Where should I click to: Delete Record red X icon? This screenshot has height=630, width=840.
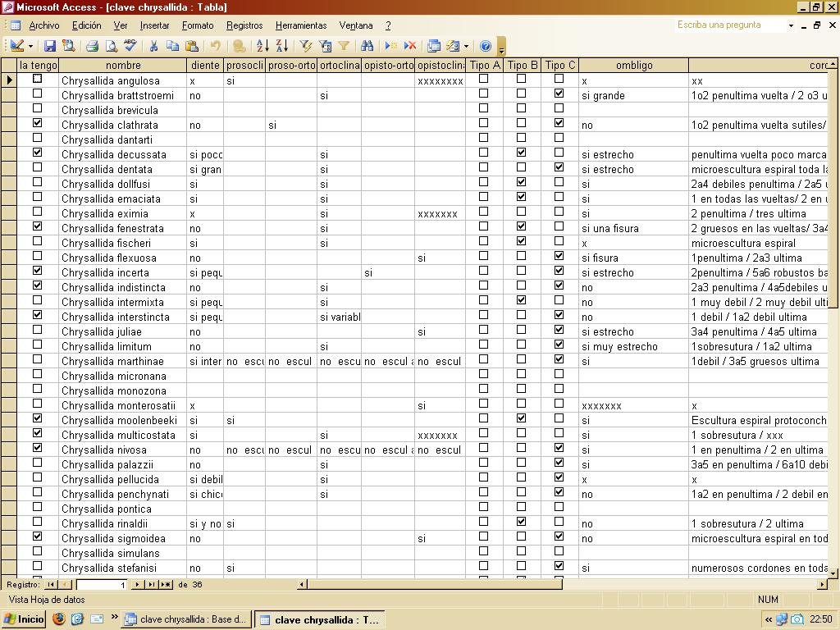(410, 46)
